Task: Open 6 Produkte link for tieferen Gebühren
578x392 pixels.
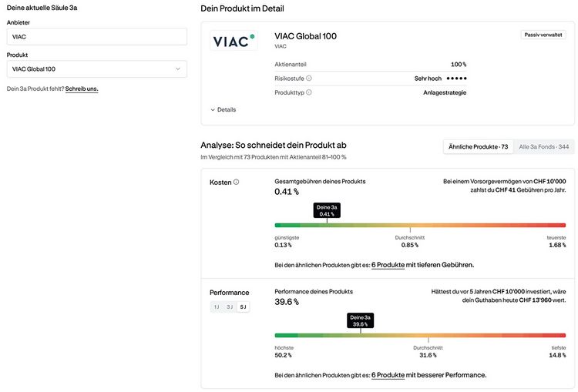Action: pyautogui.click(x=388, y=265)
